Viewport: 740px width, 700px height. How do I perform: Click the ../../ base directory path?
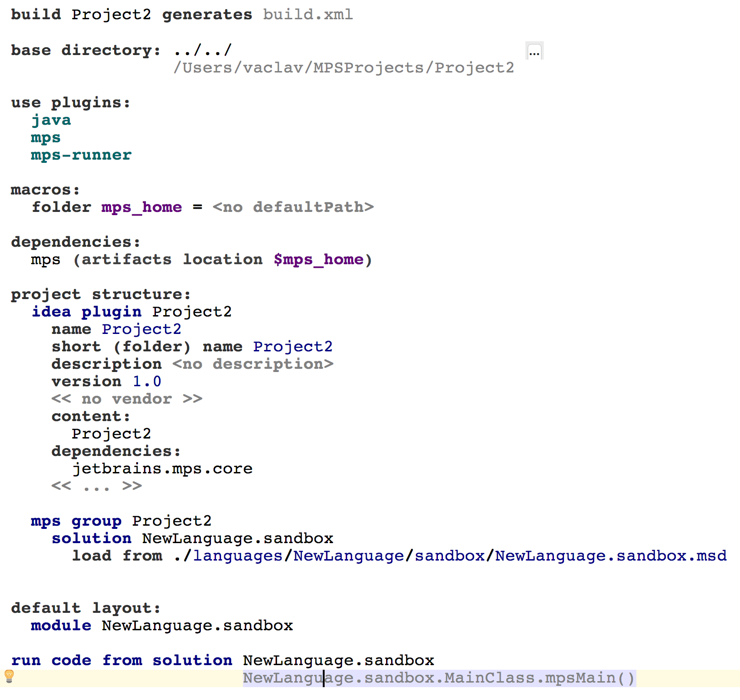[203, 50]
